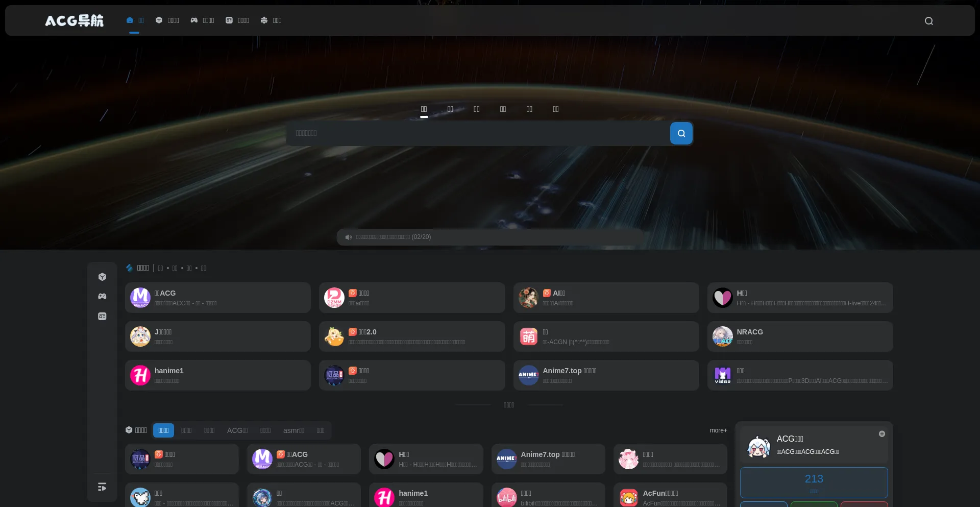Open the search icon in top bar
This screenshot has height=507, width=980.
point(929,21)
